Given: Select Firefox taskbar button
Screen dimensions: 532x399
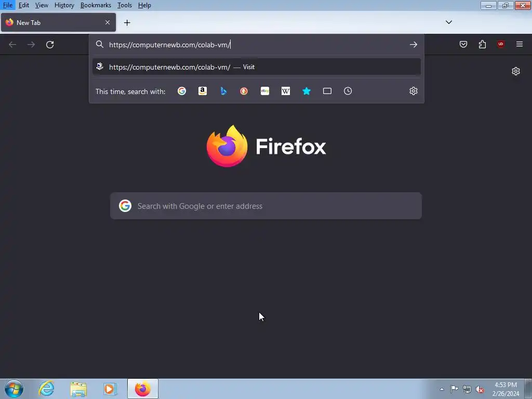Looking at the screenshot, I should [143, 389].
